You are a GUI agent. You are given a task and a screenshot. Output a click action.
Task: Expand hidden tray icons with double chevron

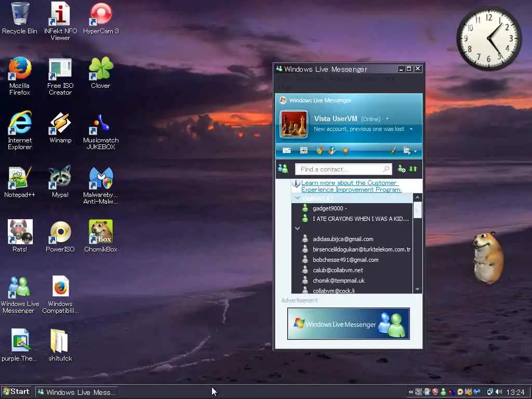tap(410, 392)
